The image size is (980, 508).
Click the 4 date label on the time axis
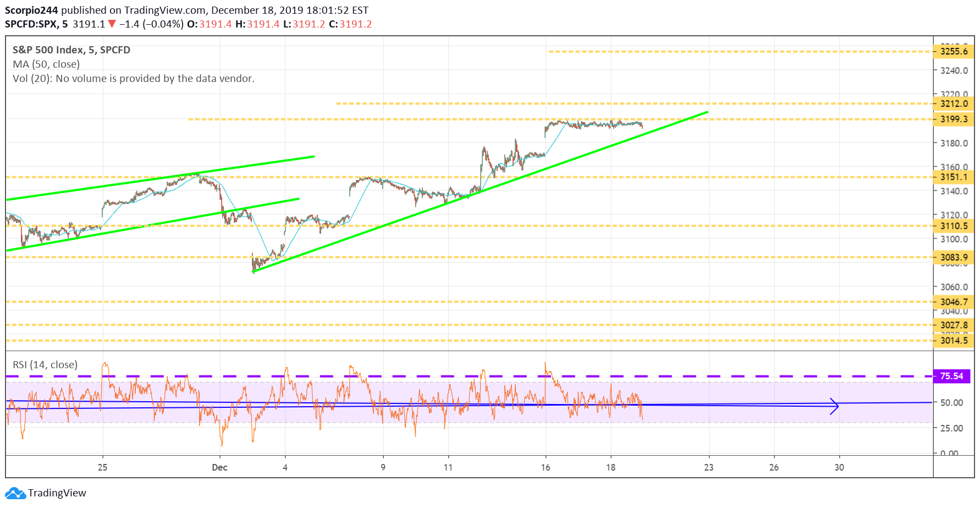click(285, 467)
